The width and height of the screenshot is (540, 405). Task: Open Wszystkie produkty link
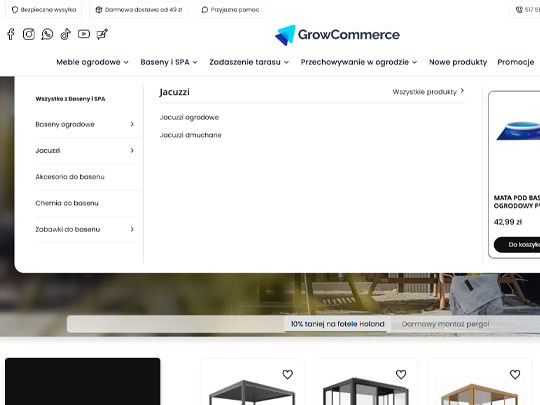point(428,92)
